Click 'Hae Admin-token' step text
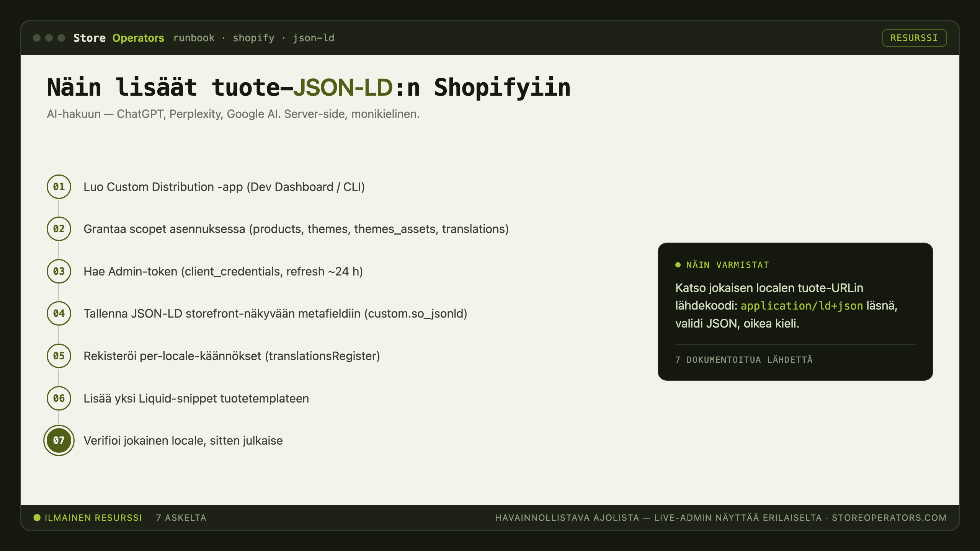Image resolution: width=980 pixels, height=551 pixels. [223, 272]
